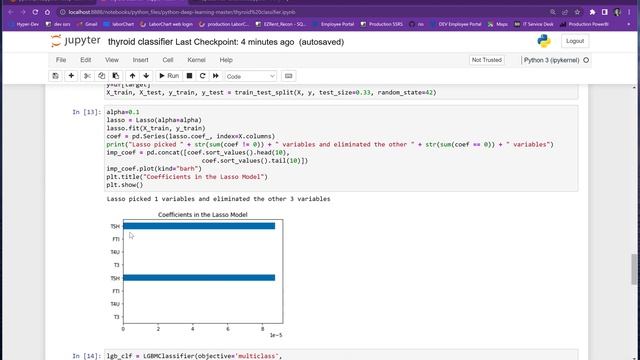Open the Employee Portal bookmark

(333, 24)
